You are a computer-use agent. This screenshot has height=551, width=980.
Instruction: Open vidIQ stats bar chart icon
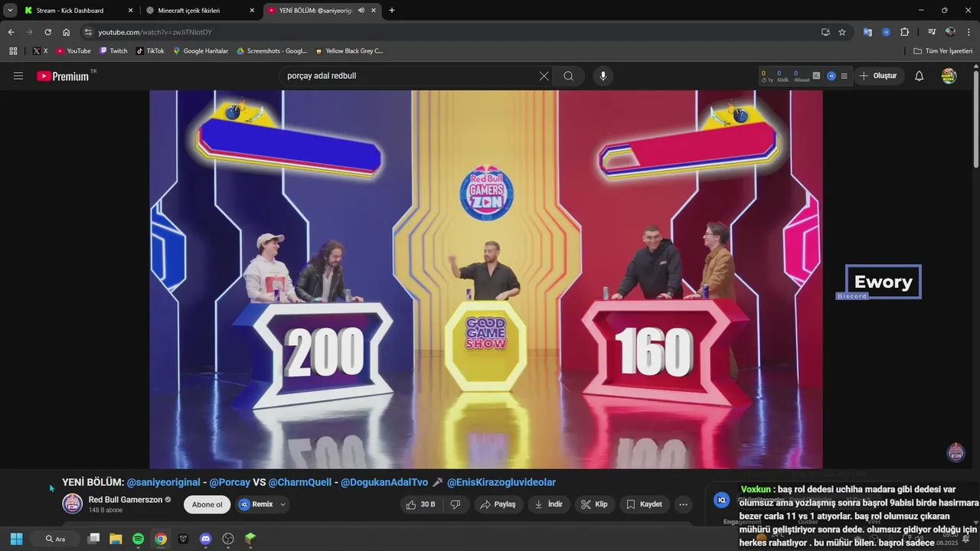[x=816, y=76]
